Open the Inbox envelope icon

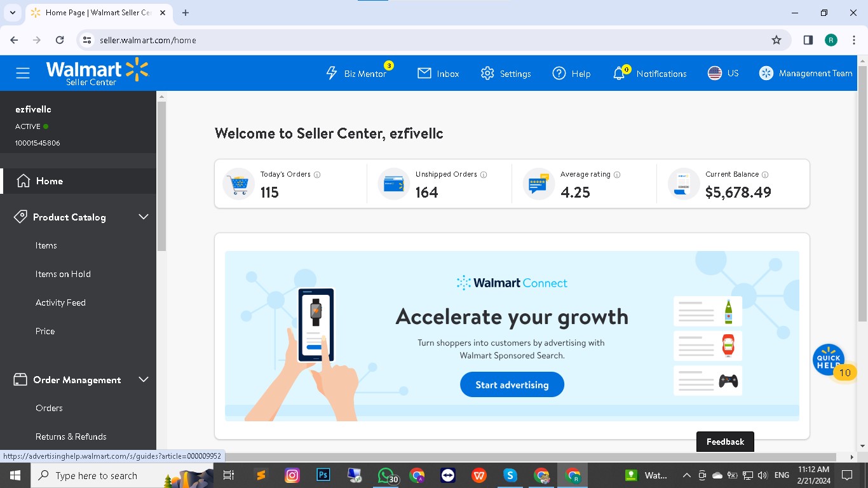pyautogui.click(x=424, y=73)
